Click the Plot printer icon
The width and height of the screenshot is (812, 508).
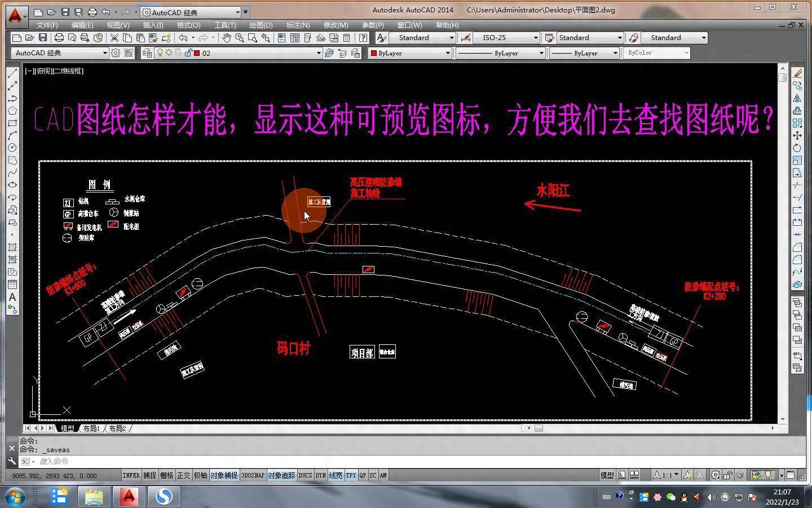tap(59, 38)
